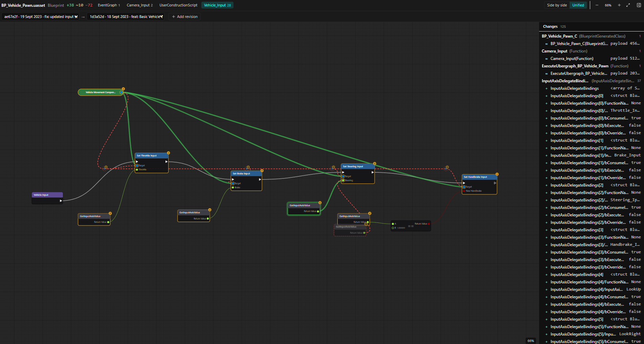The width and height of the screenshot is (644, 344).
Task: Select the Handbrake_I... binding row
Action: pyautogui.click(x=591, y=245)
